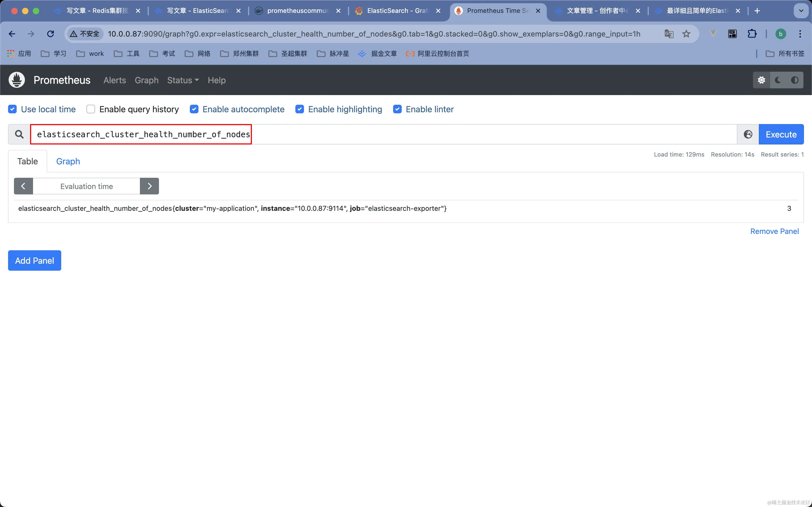Click the browser back arrow
The image size is (812, 507).
tap(12, 34)
